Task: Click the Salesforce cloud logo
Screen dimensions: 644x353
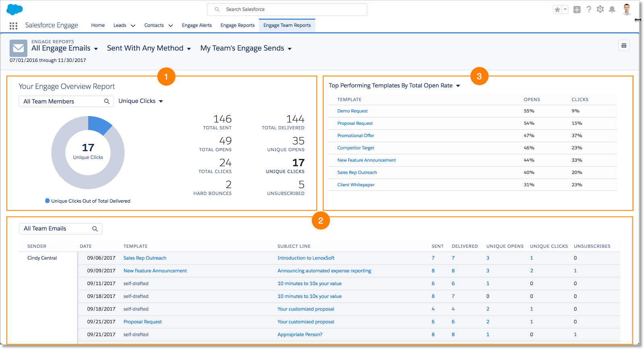Action: click(x=14, y=9)
